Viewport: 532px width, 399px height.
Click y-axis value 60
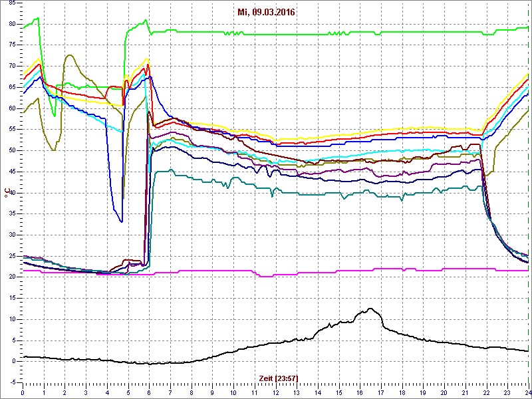click(12, 108)
